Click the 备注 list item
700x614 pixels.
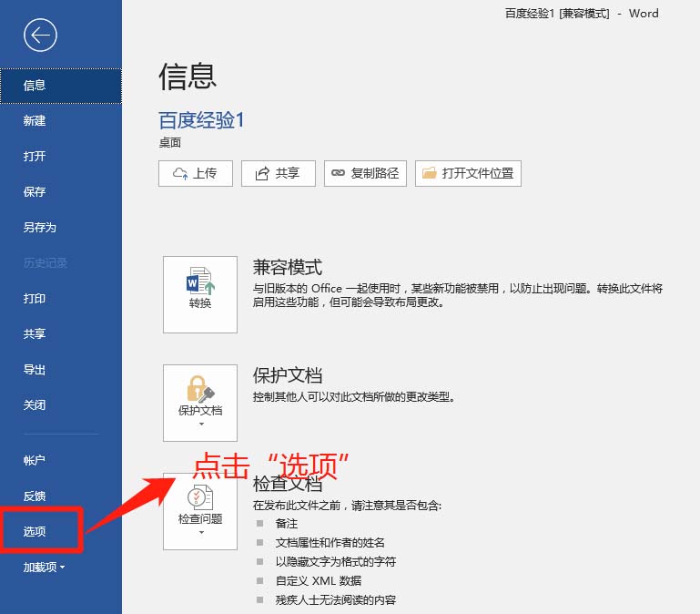(x=287, y=523)
